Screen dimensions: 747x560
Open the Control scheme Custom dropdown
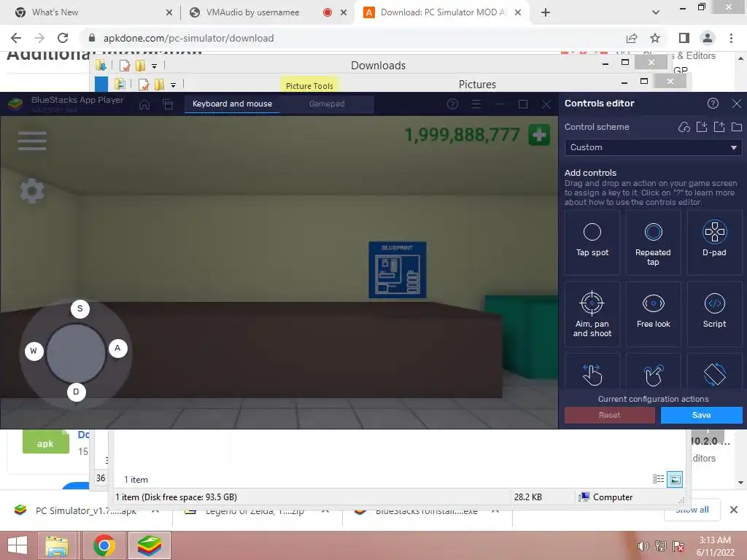pos(653,147)
